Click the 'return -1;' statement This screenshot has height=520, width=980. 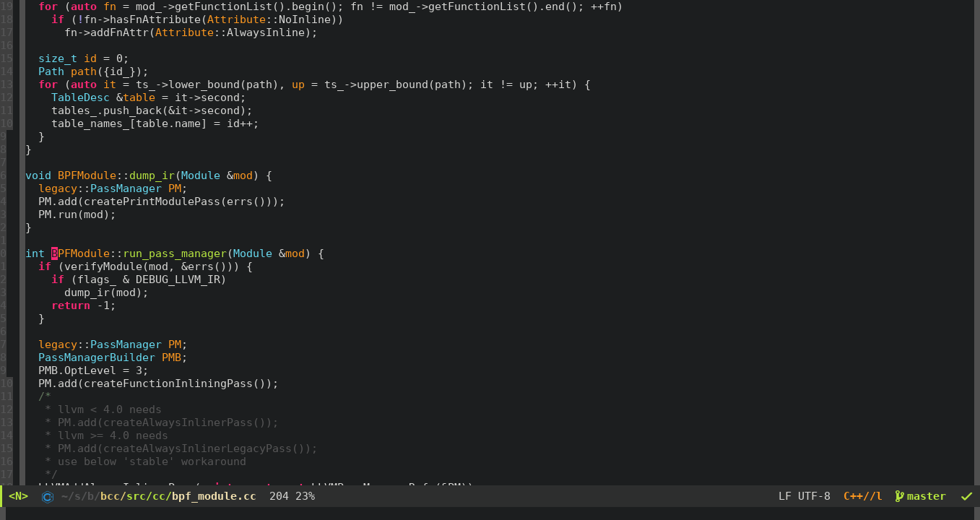click(83, 305)
